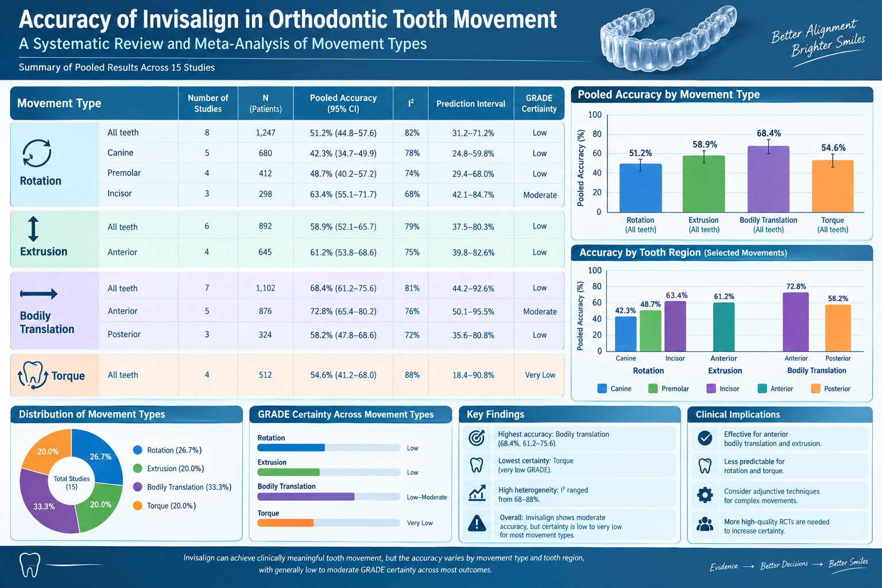882x588 pixels.
Task: Click the Premolar row label under Rotation
Action: (124, 173)
